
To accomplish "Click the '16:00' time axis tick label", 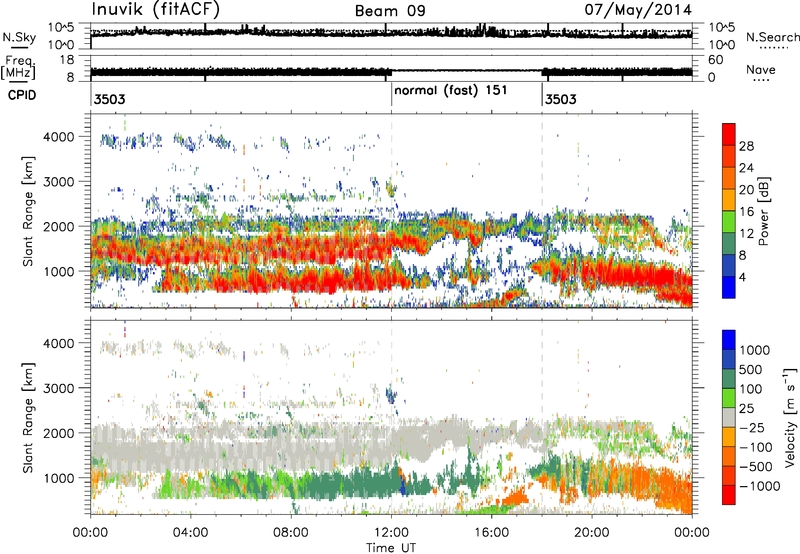I will coord(491,533).
